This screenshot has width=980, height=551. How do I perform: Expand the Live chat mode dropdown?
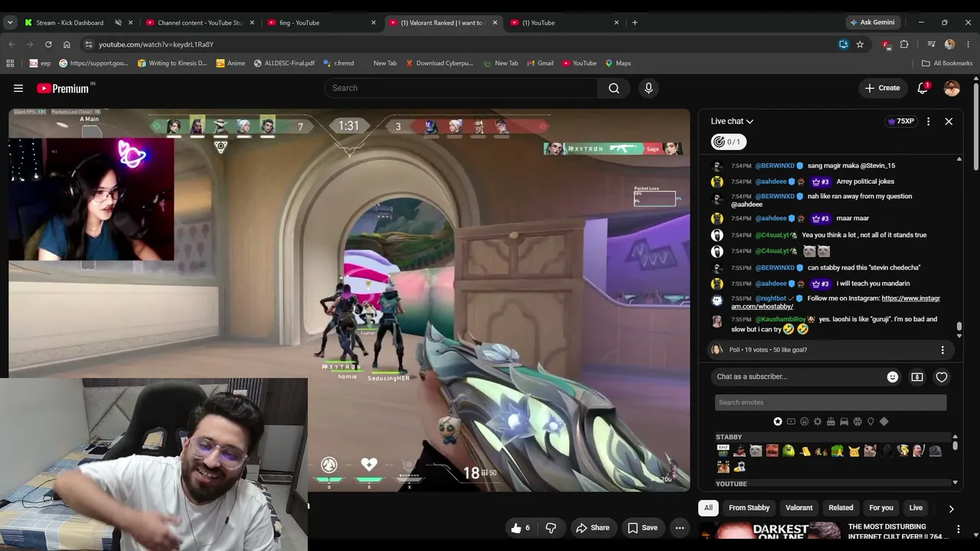click(x=732, y=121)
